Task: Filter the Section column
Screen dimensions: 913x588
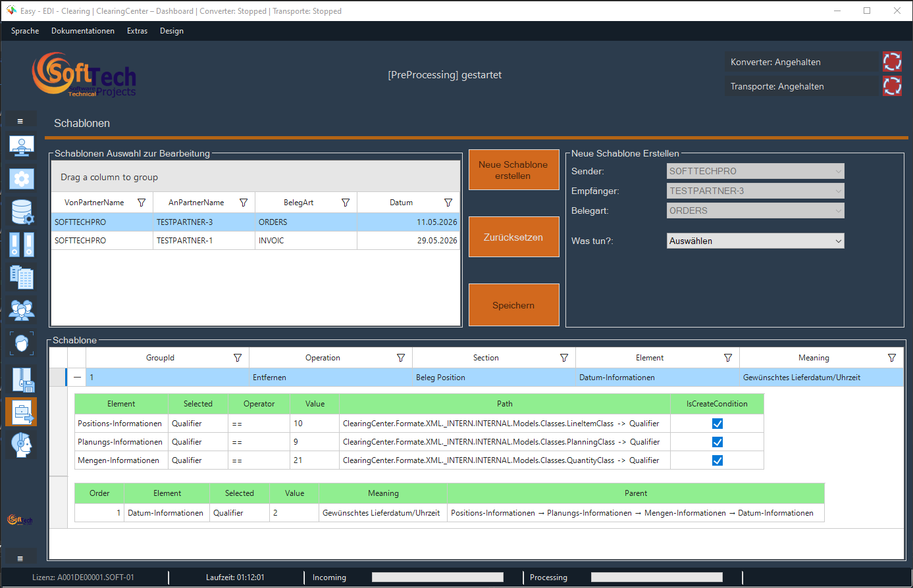Action: tap(564, 358)
